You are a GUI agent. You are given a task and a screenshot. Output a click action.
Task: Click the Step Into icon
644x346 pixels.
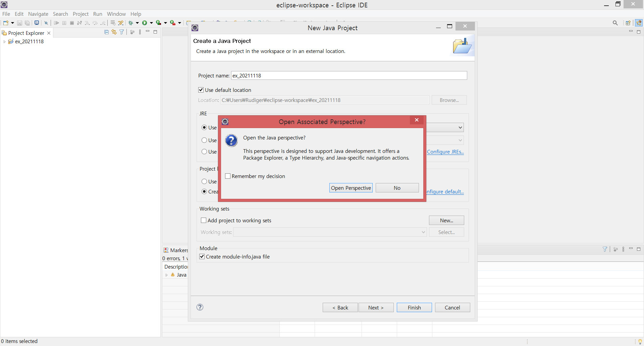(x=87, y=23)
